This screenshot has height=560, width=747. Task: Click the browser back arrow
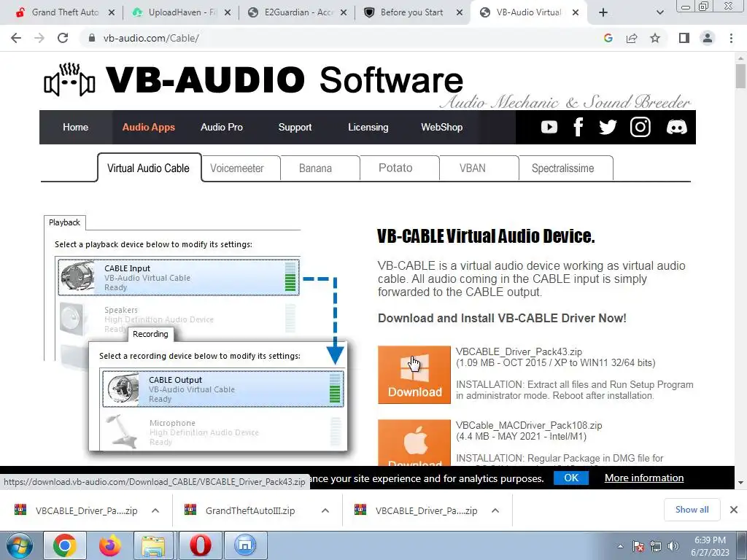[x=16, y=38]
